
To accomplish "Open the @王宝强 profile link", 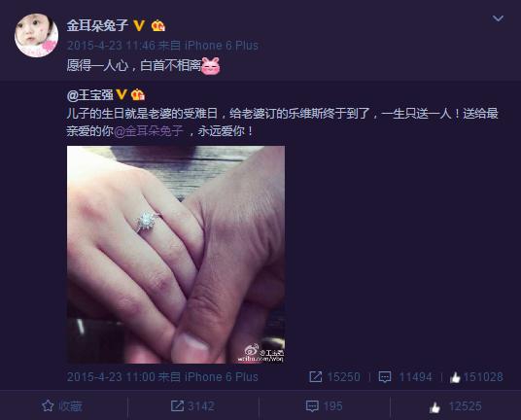I will (x=89, y=95).
